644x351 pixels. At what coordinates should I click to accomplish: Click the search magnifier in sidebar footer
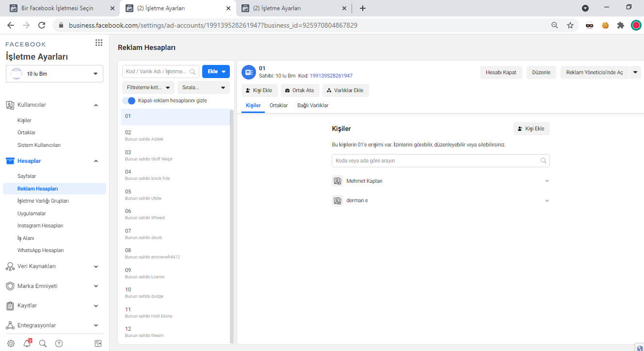[43, 344]
